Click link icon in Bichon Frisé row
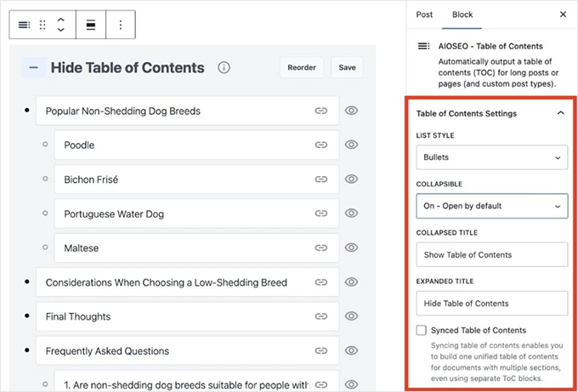The height and width of the screenshot is (392, 578). coord(321,179)
